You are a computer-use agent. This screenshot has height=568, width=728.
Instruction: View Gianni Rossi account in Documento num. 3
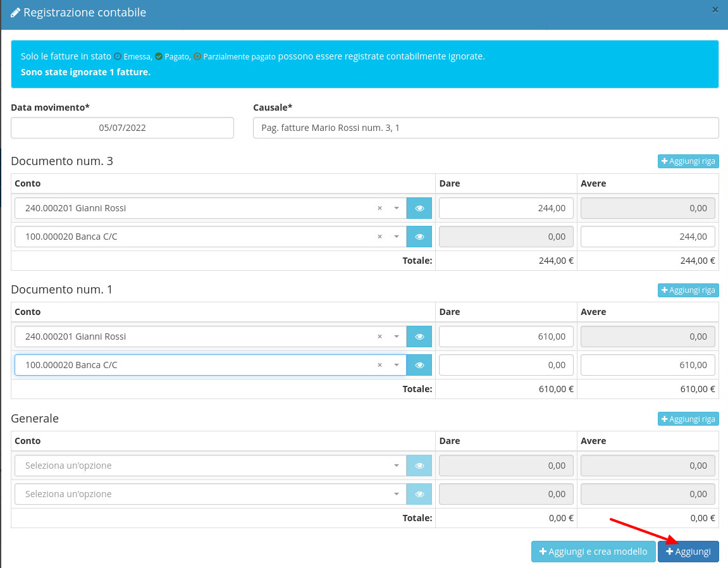click(419, 208)
